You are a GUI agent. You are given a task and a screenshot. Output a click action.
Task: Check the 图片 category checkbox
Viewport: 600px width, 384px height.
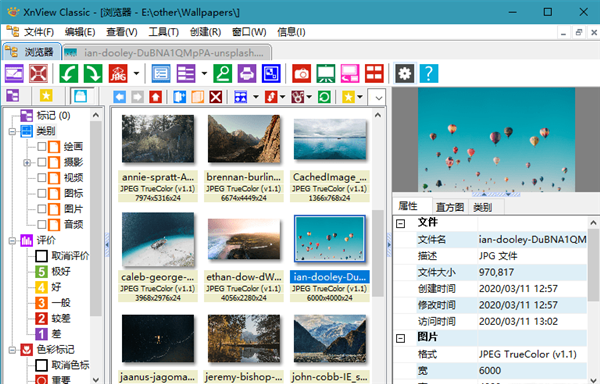[42, 209]
